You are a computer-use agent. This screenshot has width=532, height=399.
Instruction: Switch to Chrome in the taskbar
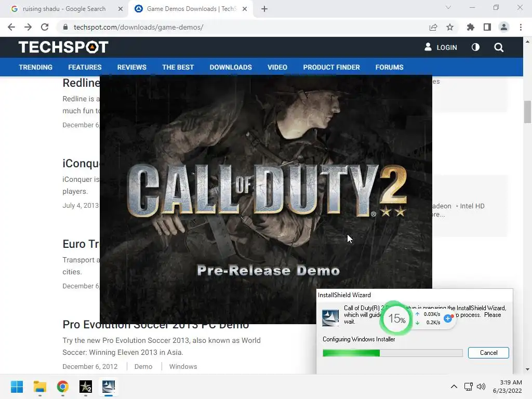point(63,387)
